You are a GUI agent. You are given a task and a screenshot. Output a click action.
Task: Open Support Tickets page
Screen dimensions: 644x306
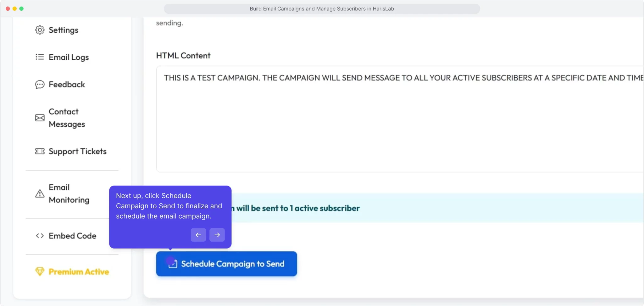pyautogui.click(x=77, y=151)
